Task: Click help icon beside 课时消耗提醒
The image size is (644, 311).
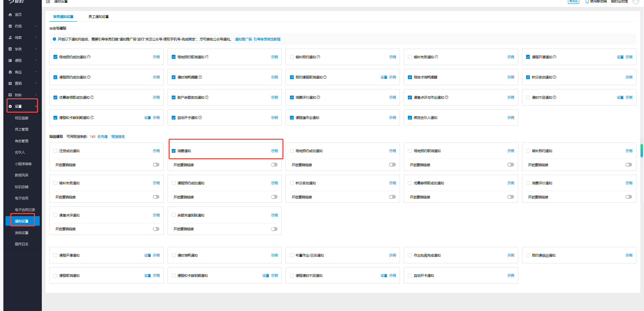Action: [x=200, y=77]
